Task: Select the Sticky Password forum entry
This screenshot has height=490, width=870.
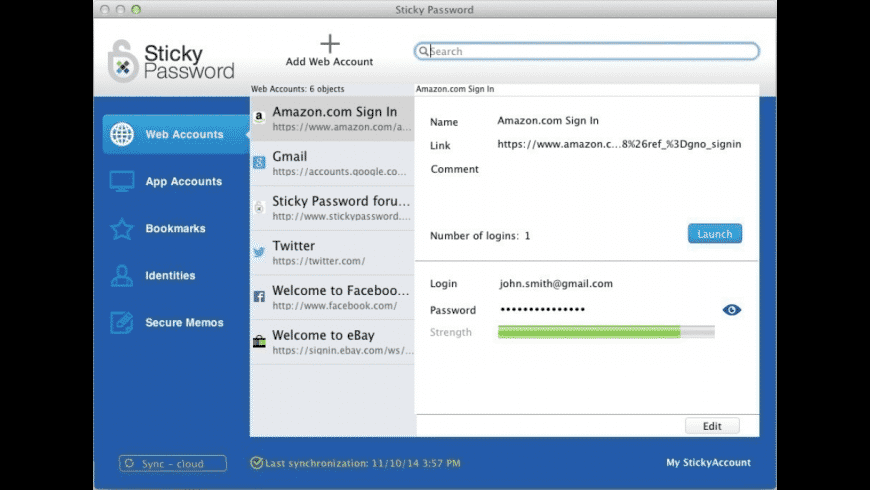Action: pyautogui.click(x=332, y=208)
